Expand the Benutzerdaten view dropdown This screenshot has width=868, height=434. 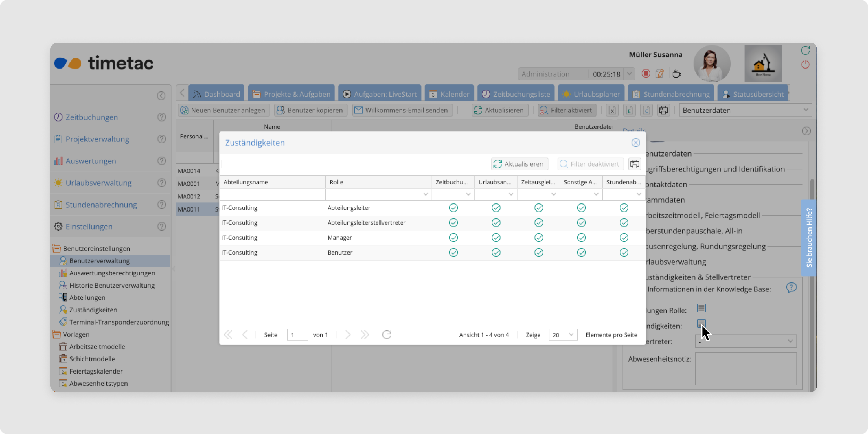[x=805, y=110]
